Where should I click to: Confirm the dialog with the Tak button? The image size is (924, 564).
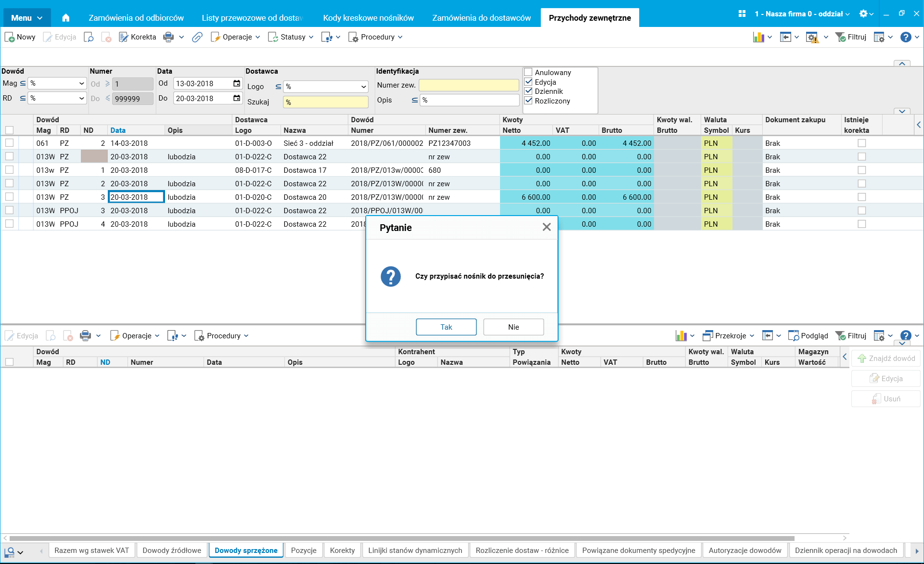click(x=446, y=327)
